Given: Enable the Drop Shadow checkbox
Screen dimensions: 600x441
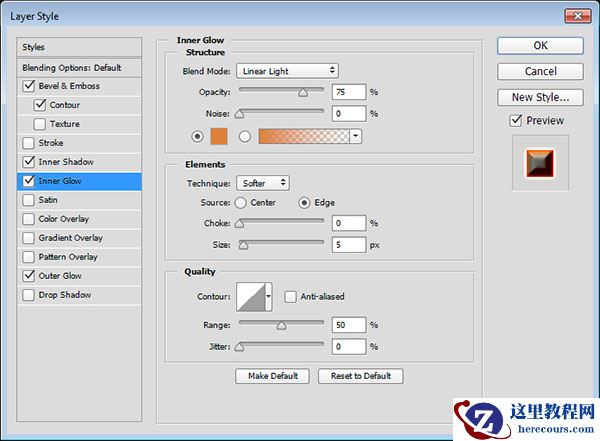Looking at the screenshot, I should [29, 295].
